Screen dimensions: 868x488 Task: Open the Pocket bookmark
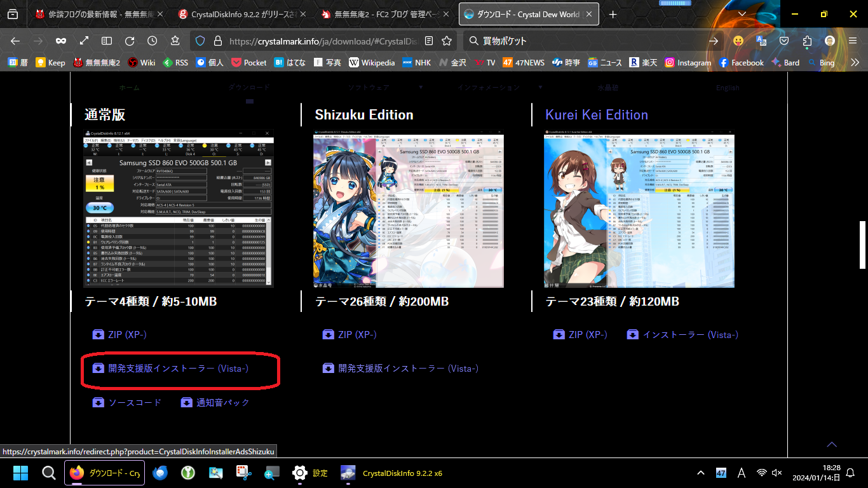pos(248,62)
